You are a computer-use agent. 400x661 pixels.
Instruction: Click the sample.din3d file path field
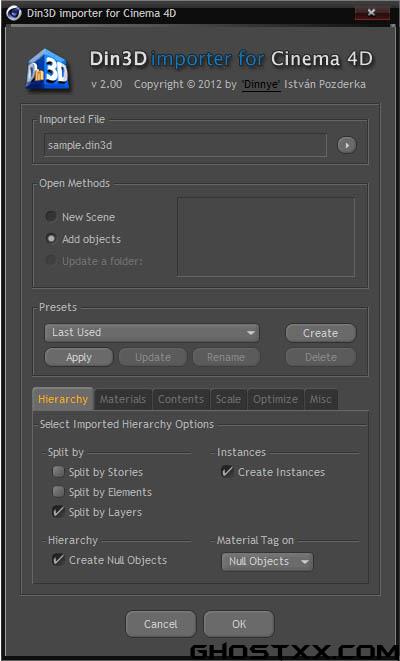tap(185, 145)
